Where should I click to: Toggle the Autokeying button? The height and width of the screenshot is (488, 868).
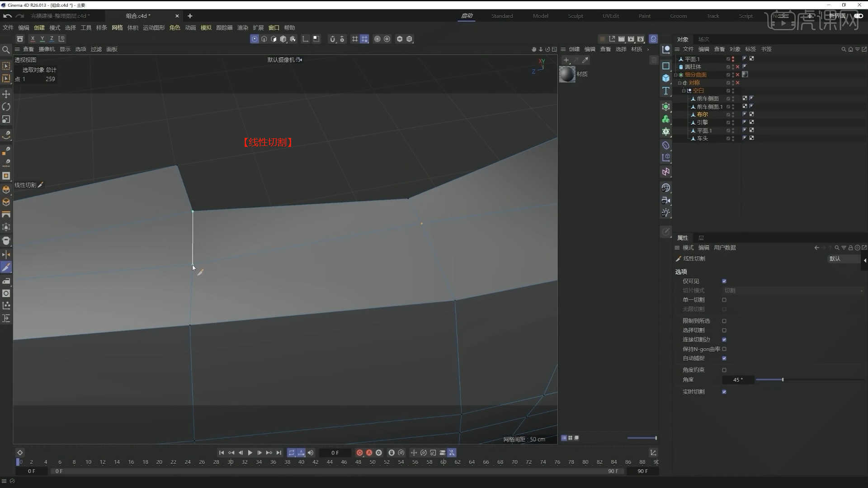(x=369, y=453)
